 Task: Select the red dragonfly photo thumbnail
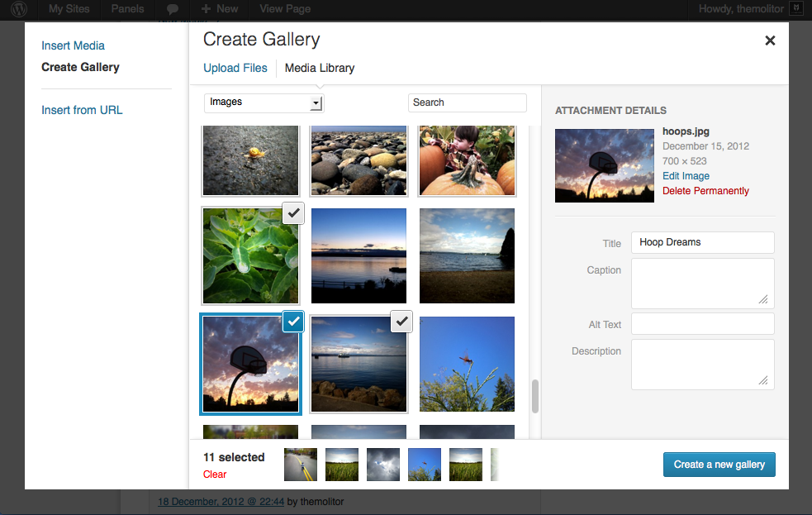[467, 365]
